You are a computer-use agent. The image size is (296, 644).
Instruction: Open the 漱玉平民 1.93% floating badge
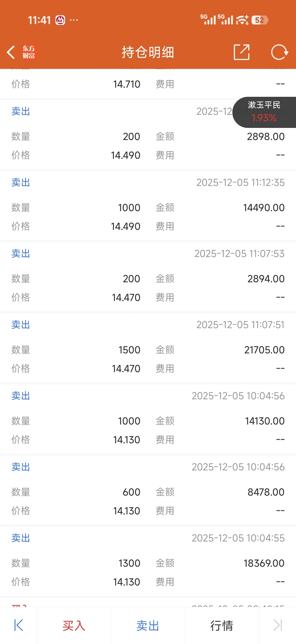click(x=264, y=112)
